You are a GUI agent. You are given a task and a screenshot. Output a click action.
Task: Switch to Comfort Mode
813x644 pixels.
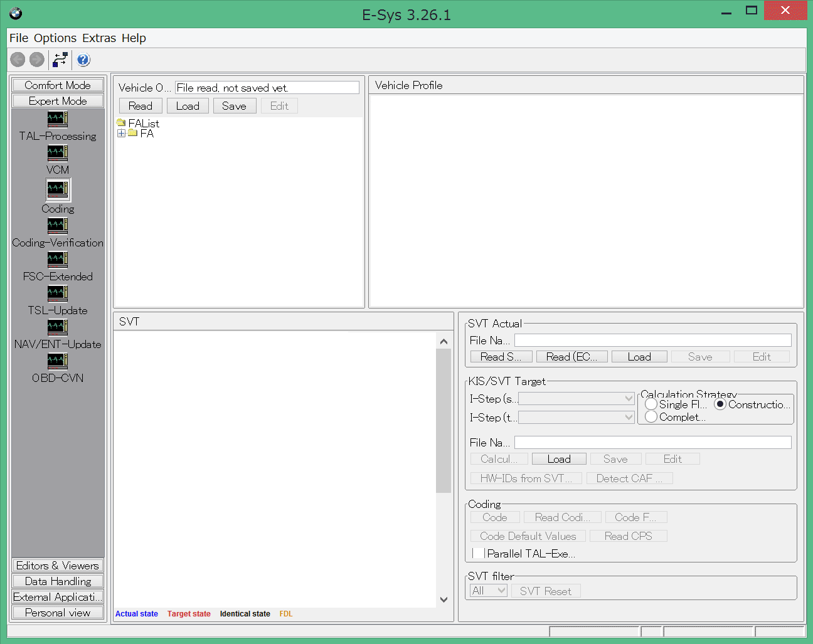58,85
